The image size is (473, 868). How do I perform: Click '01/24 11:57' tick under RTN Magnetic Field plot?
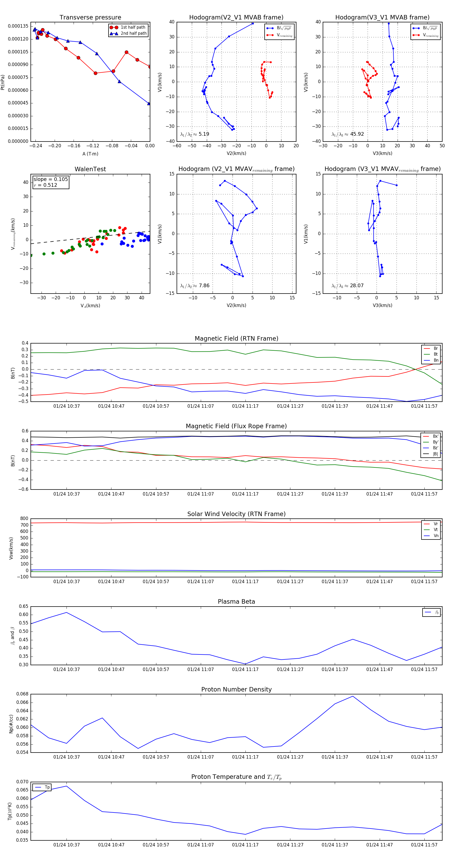pos(424,406)
